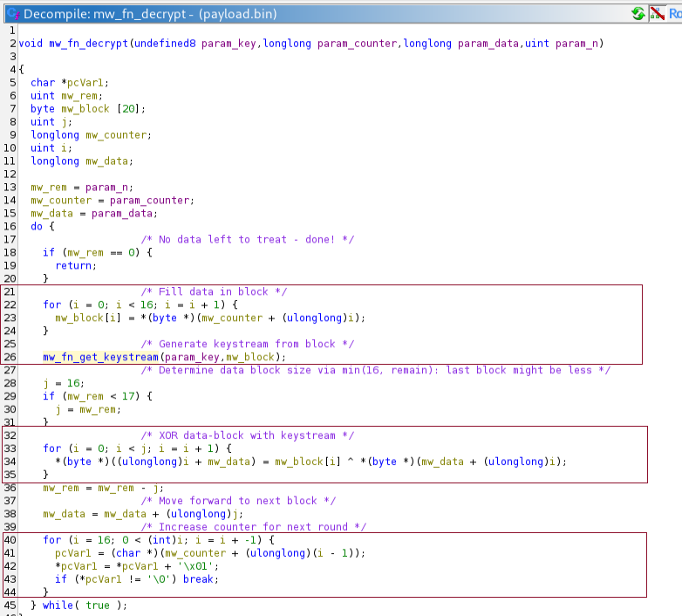Screen dimensions: 682x616
Task: Click the '\x01' literal on line 42
Action: (195, 566)
